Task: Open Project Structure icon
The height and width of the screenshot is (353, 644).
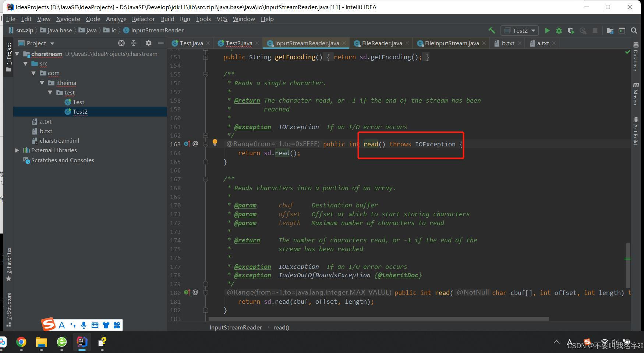Action: (610, 31)
